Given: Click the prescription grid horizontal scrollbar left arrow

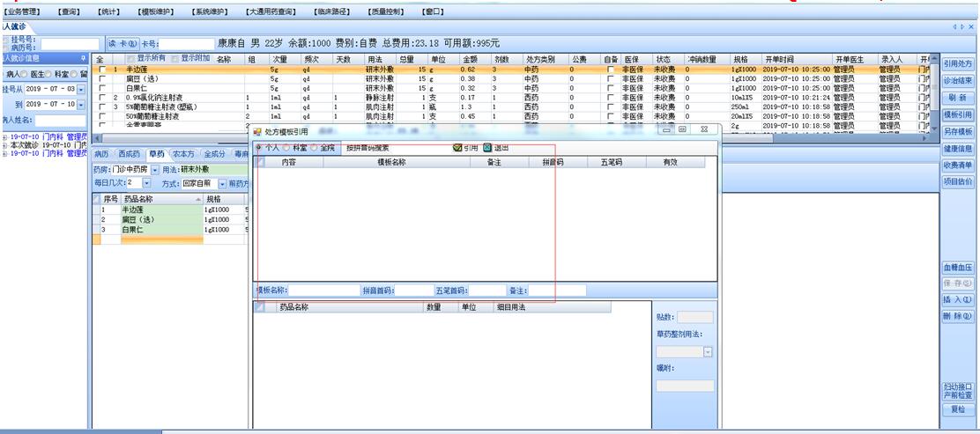Looking at the screenshot, I should pyautogui.click(x=97, y=138).
